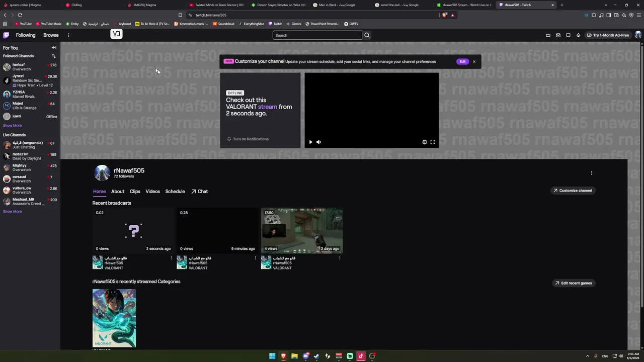Open the Soundcloud bookmark

pos(223,24)
